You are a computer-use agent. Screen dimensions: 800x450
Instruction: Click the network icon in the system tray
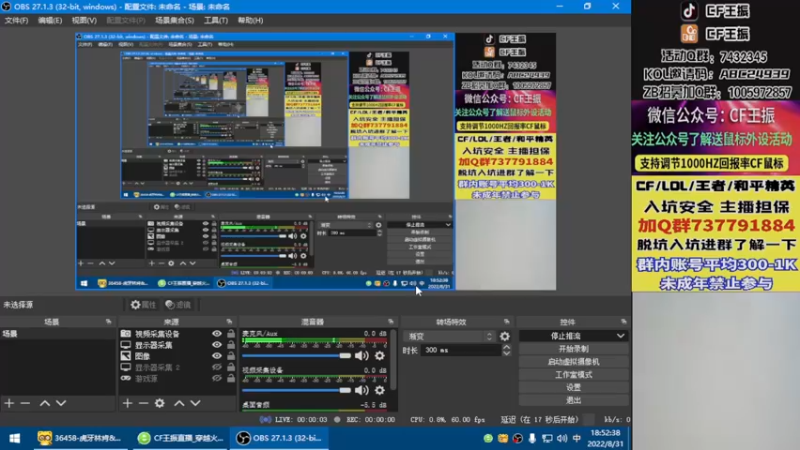point(547,438)
